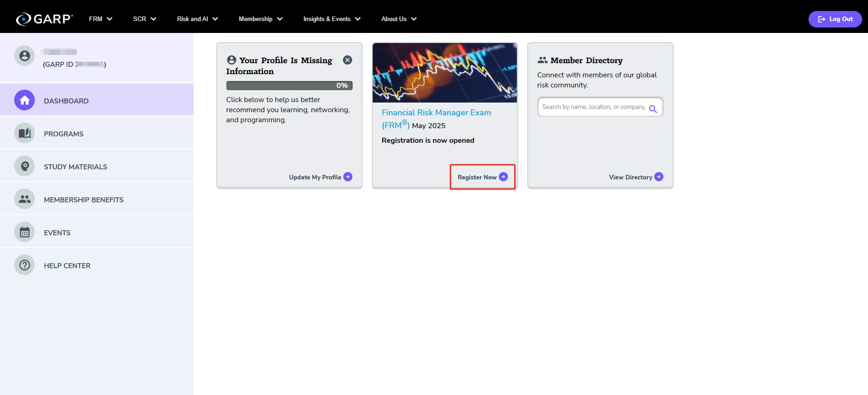Open the Financial Risk Manager Exam link
This screenshot has width=868, height=395.
click(x=436, y=119)
